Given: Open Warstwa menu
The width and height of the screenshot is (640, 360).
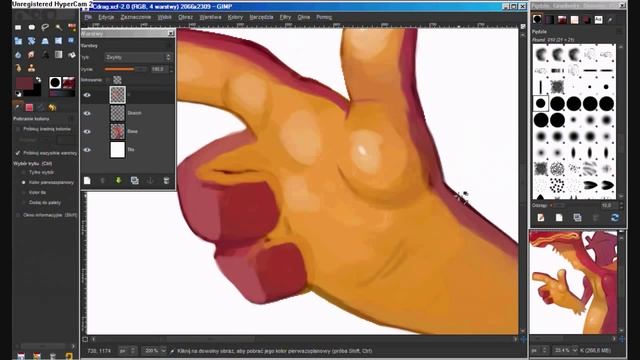Looking at the screenshot, I should 210,17.
